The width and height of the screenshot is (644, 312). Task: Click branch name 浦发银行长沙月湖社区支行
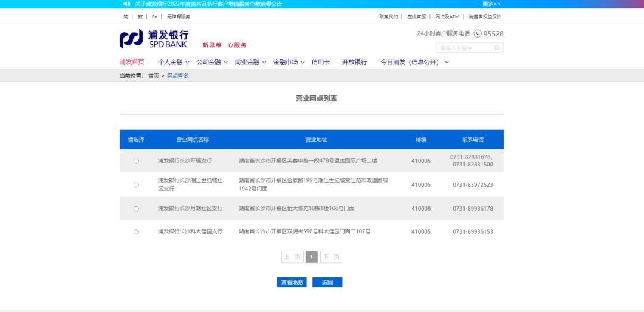[x=190, y=209]
